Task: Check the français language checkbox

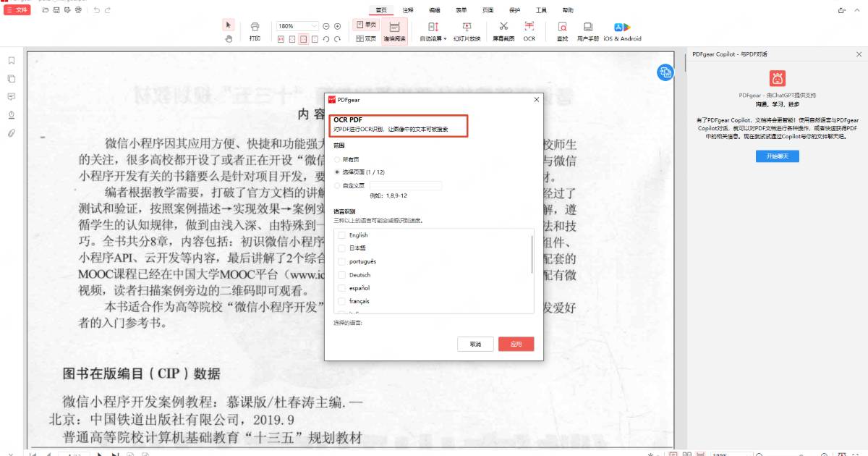Action: (341, 301)
